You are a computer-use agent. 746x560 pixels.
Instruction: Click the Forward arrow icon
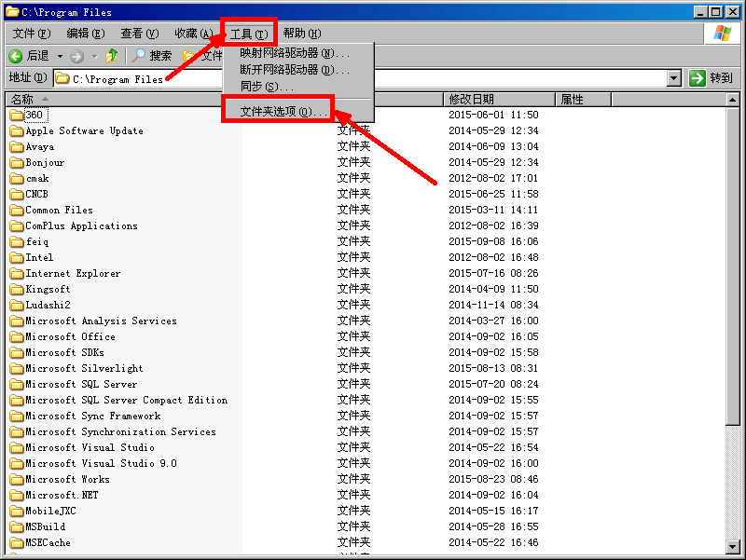click(76, 57)
